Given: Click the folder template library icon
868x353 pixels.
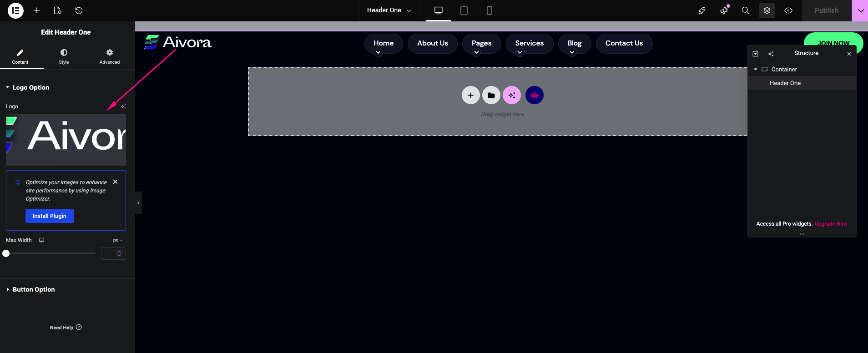Looking at the screenshot, I should pos(491,95).
